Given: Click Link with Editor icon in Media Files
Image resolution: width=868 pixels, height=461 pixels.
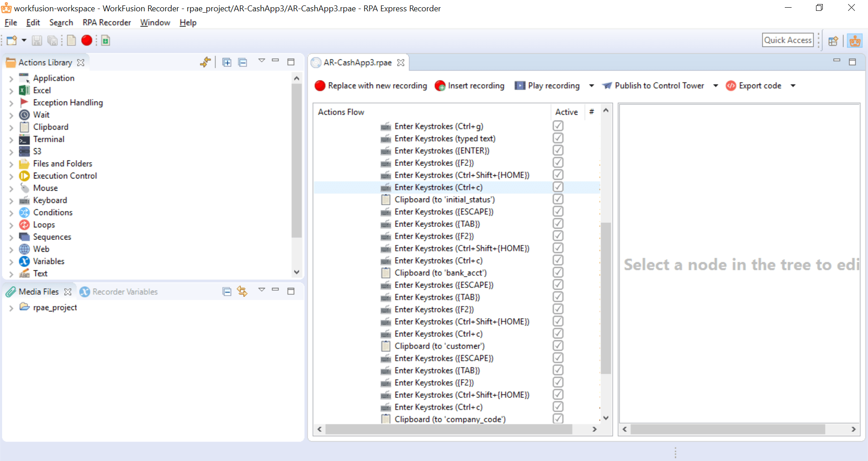Looking at the screenshot, I should coord(242,292).
